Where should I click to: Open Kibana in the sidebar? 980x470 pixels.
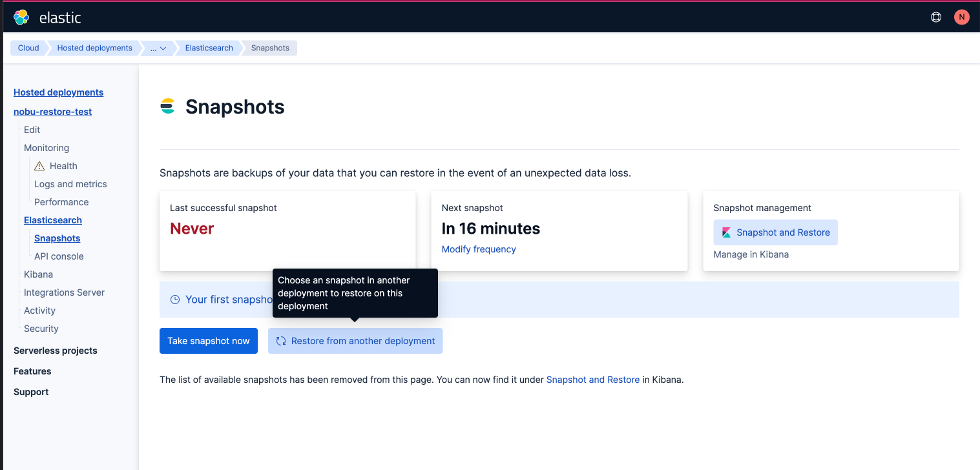tap(38, 274)
